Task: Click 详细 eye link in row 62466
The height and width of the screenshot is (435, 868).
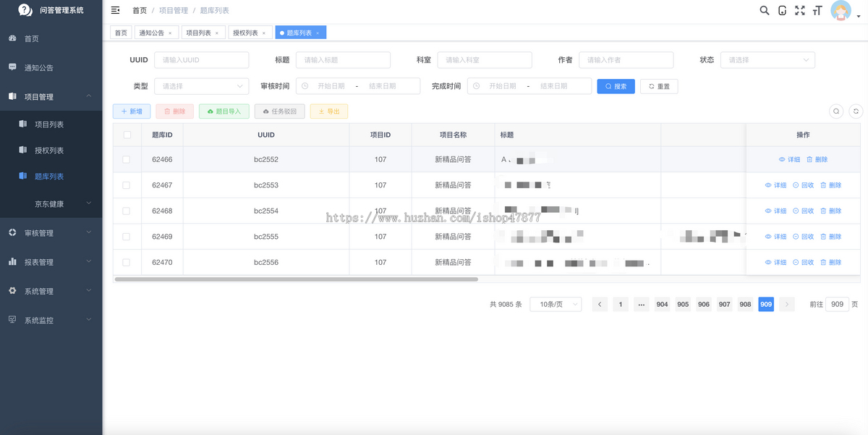Action: tap(789, 159)
